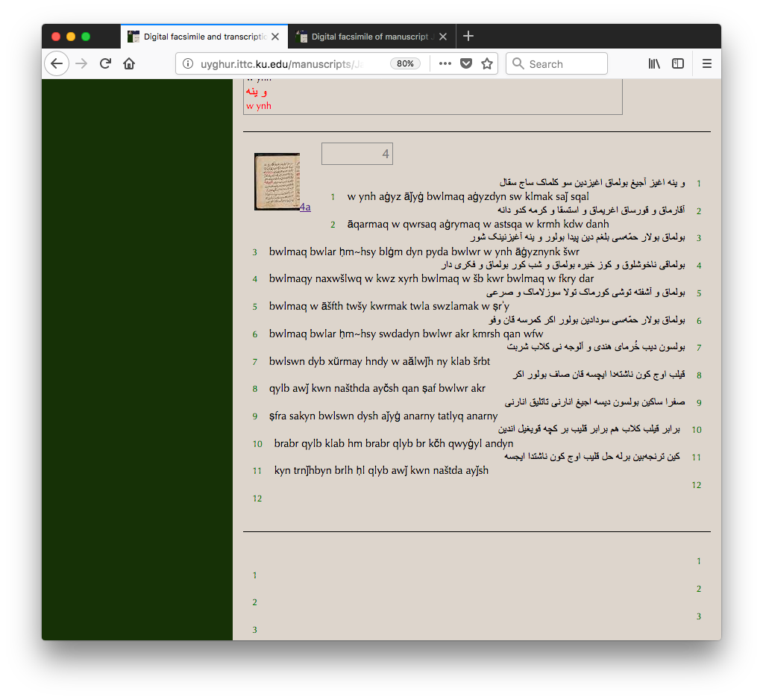Click the line 'bwlmaq bwlar ḥm~hsy swdadyn'
Screen dimensions: 763x700
[x=406, y=334]
